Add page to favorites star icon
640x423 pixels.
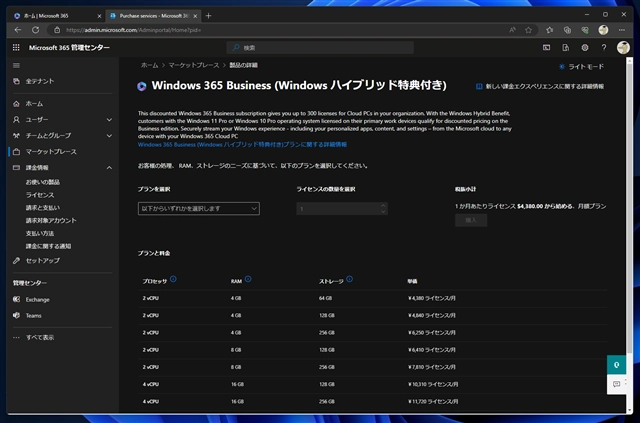(529, 30)
